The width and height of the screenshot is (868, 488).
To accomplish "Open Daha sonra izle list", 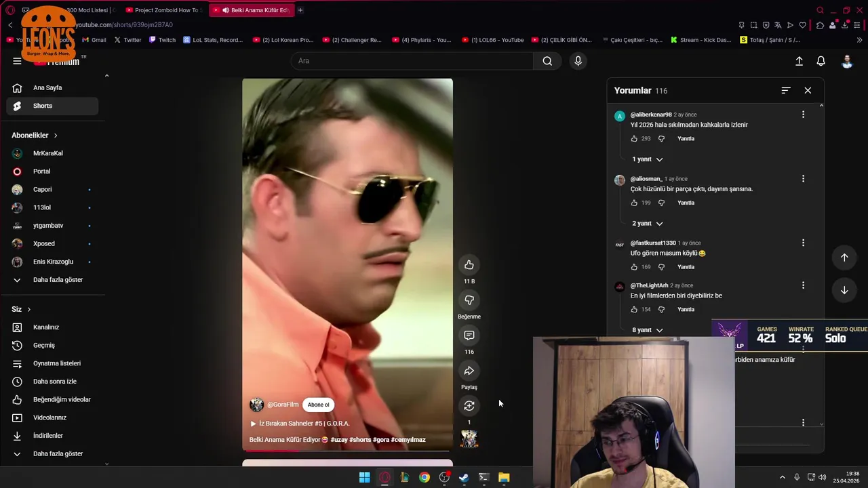I will coord(52,381).
